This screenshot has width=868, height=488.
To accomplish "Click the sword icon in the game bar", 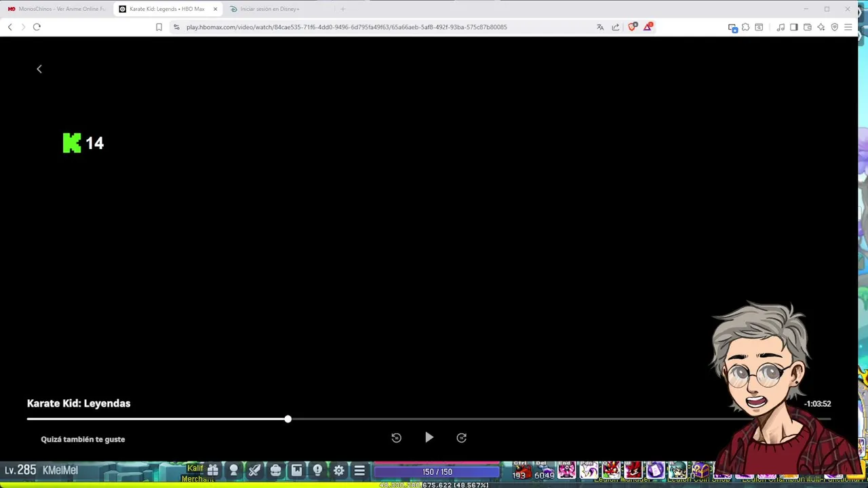I will click(x=255, y=470).
